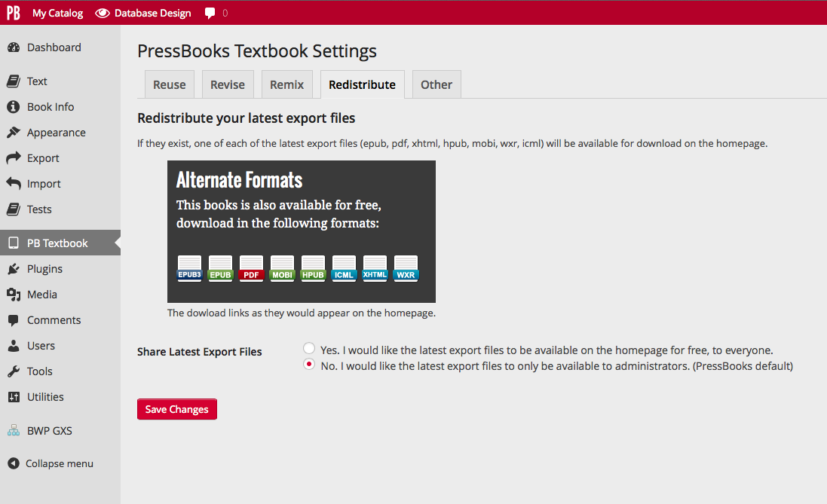Open My Catalog in top bar
Viewport: 827px width, 504px height.
(57, 13)
